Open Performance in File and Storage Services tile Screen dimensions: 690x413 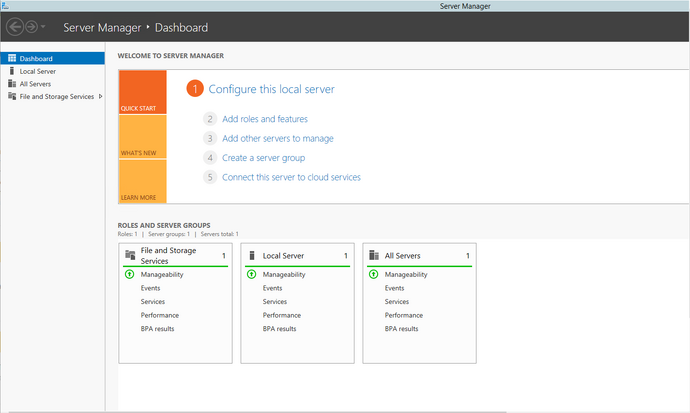pyautogui.click(x=160, y=315)
